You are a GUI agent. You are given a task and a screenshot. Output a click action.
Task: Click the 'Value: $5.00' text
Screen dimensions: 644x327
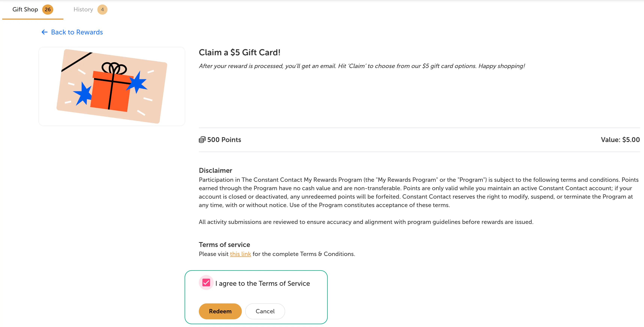coord(620,140)
